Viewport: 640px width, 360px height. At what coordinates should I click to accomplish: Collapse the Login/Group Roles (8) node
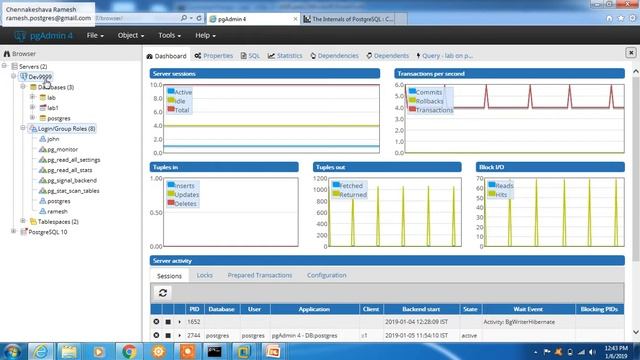[x=23, y=128]
